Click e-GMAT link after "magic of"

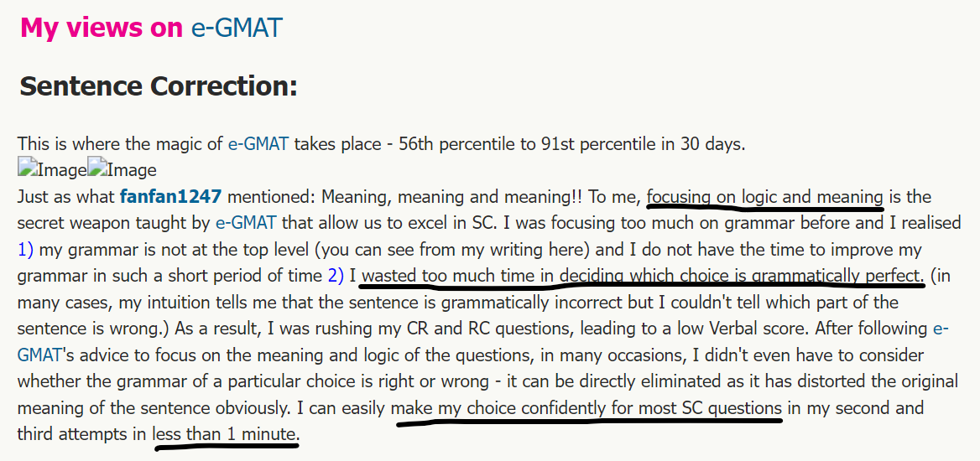click(258, 143)
